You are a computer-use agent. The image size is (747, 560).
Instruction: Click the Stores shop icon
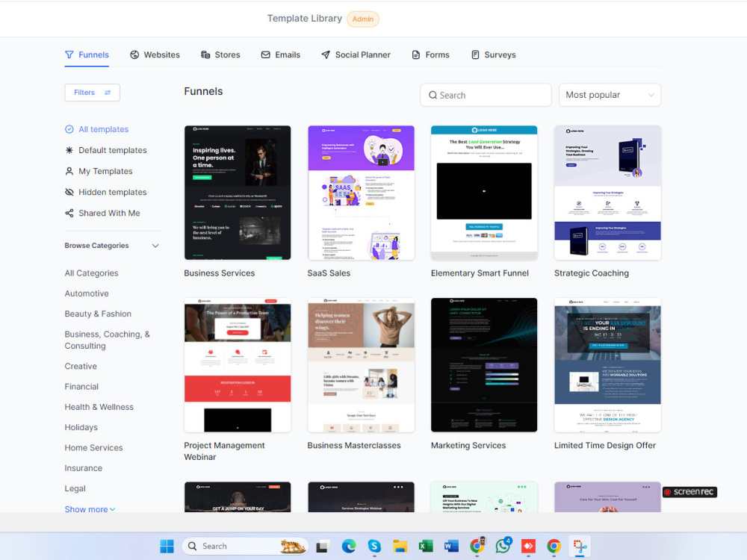205,55
